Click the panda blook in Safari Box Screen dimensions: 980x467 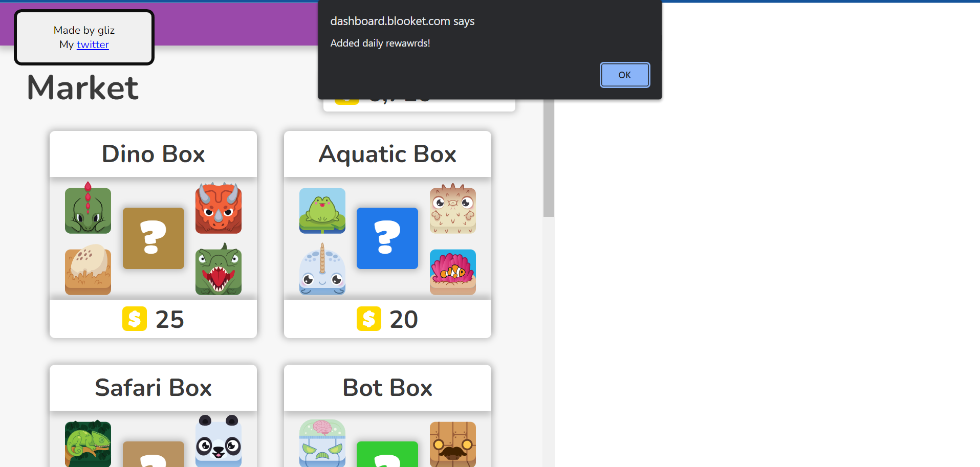pos(218,441)
